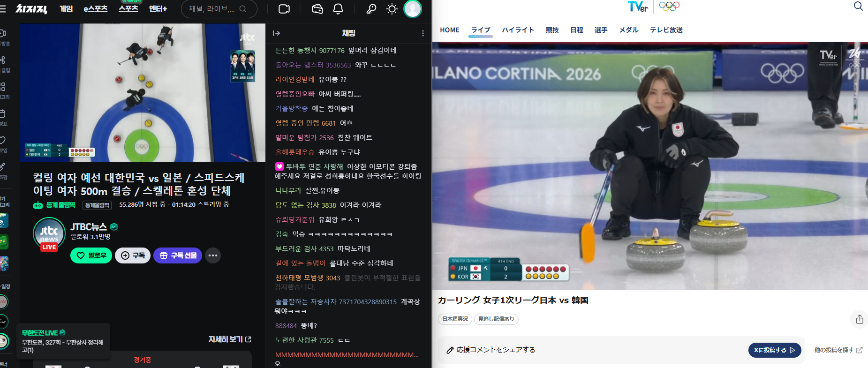Open the Chzzk hamburger menu
The width and height of the screenshot is (868, 368).
pos(2,9)
